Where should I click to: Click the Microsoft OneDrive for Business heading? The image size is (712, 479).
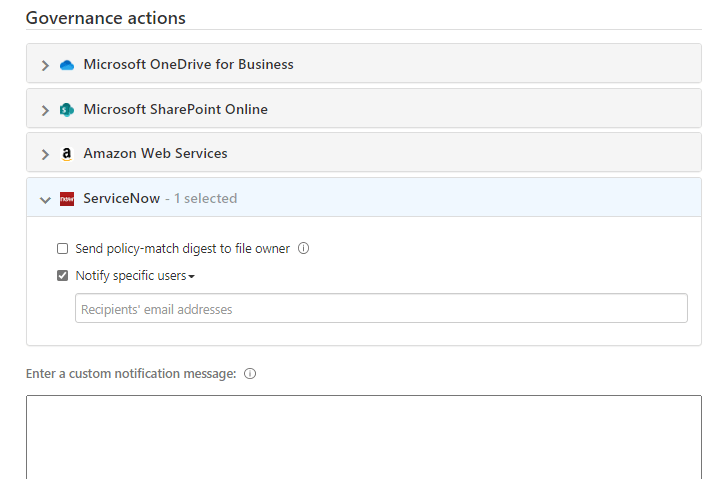[188, 65]
